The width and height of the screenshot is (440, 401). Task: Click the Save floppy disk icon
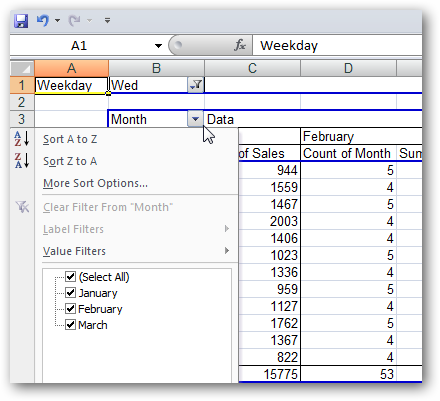[x=21, y=21]
